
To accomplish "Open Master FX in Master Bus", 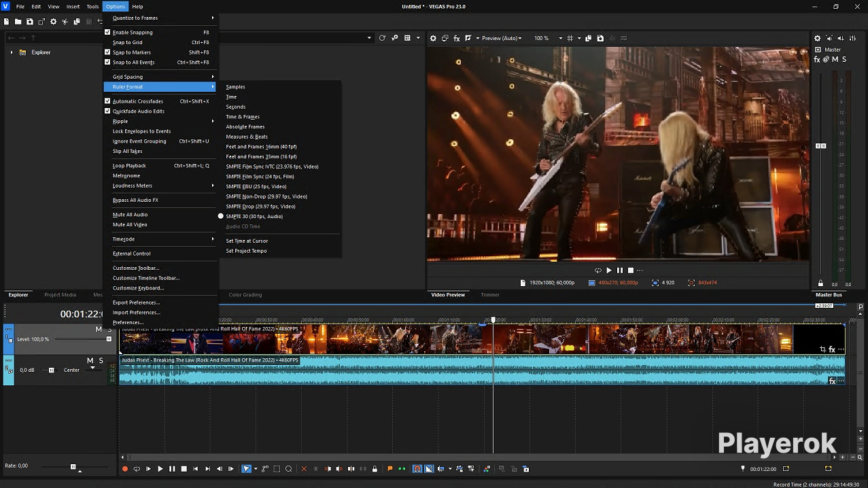I will pos(818,60).
